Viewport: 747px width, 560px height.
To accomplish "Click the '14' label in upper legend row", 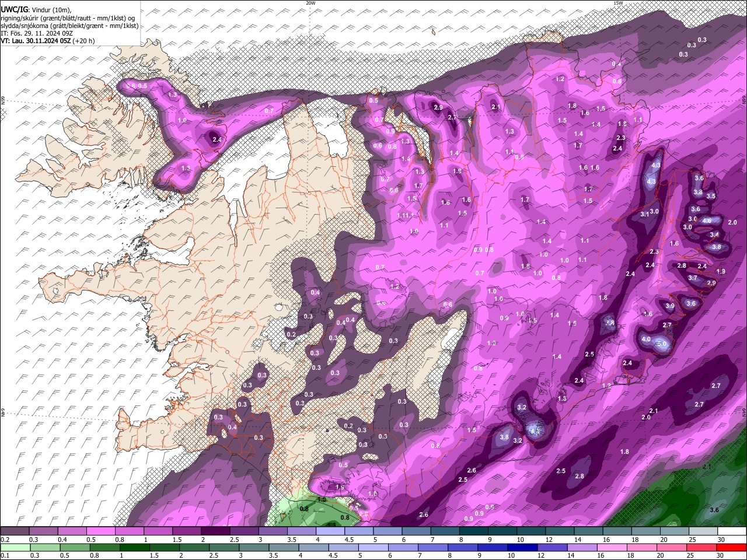I will click(x=578, y=540).
